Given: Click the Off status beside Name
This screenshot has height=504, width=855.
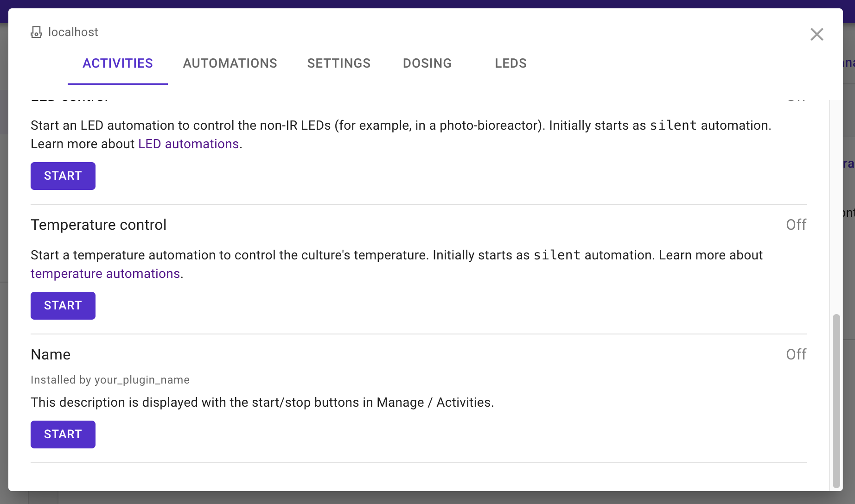Looking at the screenshot, I should click(796, 354).
